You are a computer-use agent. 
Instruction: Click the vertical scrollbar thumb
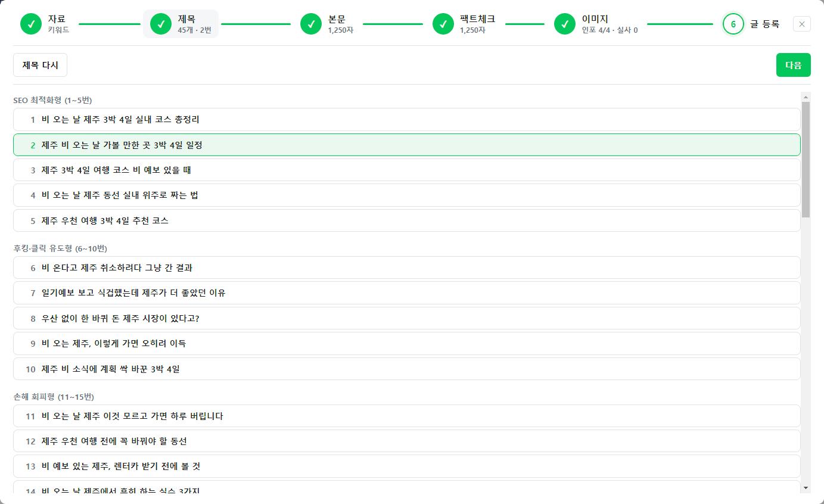[x=806, y=160]
